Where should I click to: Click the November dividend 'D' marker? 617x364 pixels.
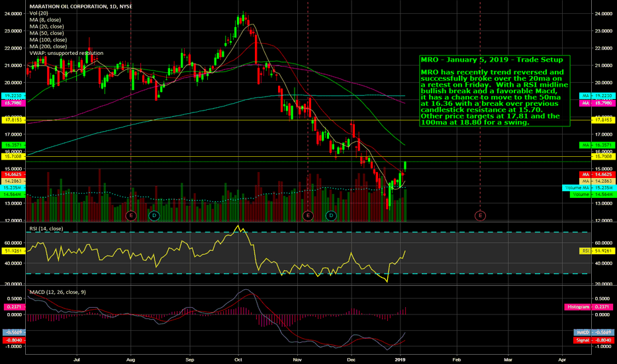coord(331,215)
